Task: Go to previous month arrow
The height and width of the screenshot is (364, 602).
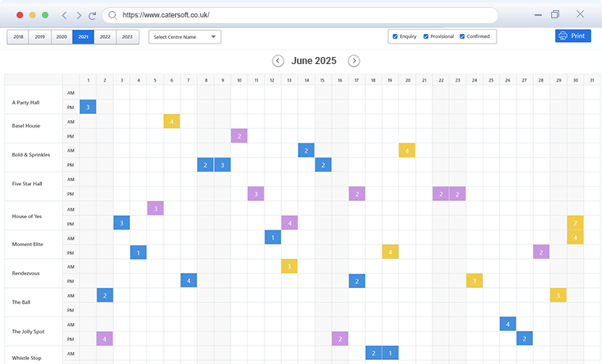Action: click(278, 61)
